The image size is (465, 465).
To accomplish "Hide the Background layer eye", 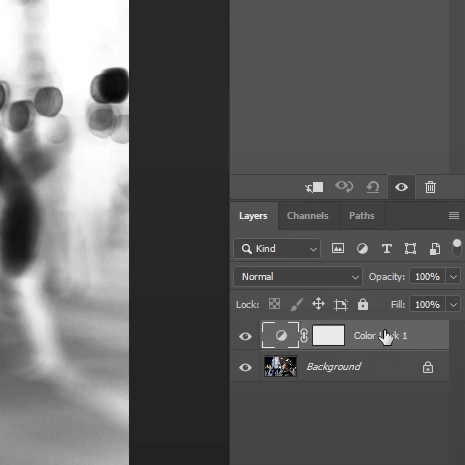I will coord(245,367).
